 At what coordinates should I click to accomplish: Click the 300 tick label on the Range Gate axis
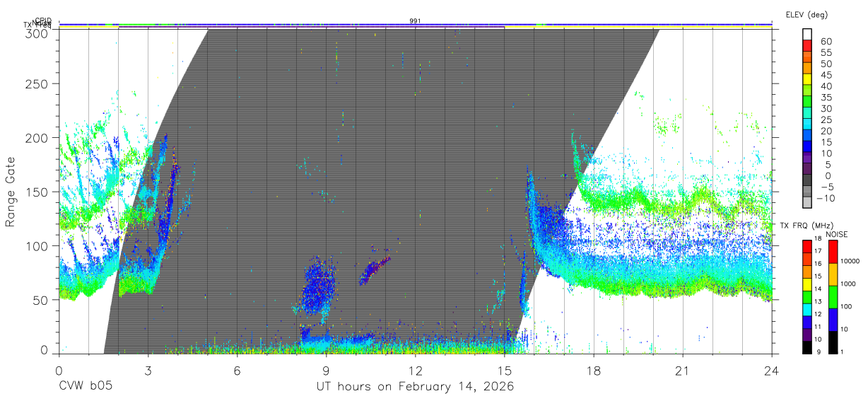pos(36,33)
